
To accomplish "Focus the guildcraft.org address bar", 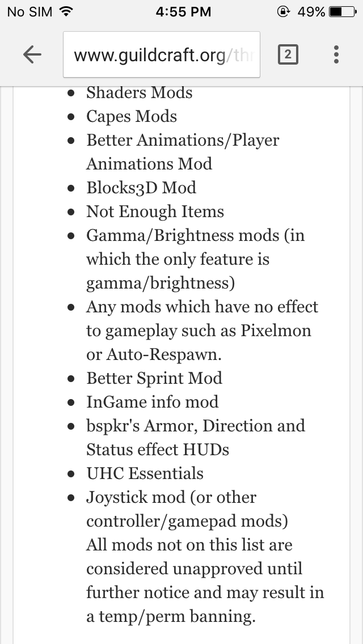I will point(162,54).
